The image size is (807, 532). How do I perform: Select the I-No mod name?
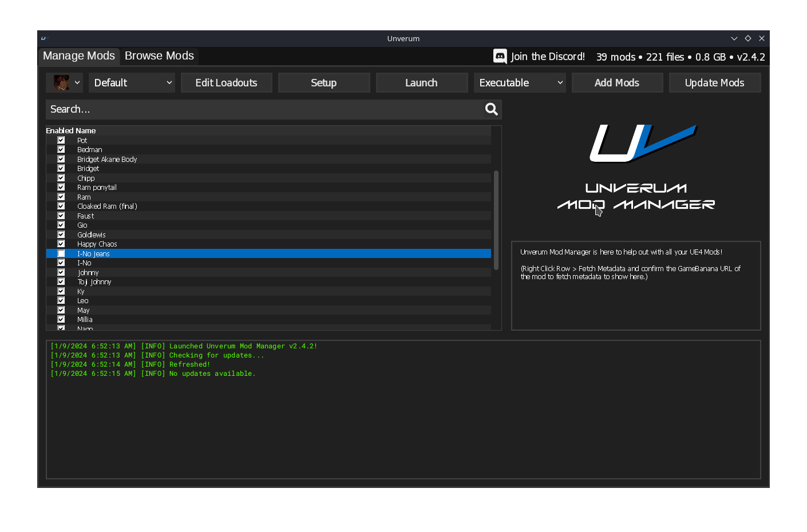click(84, 263)
